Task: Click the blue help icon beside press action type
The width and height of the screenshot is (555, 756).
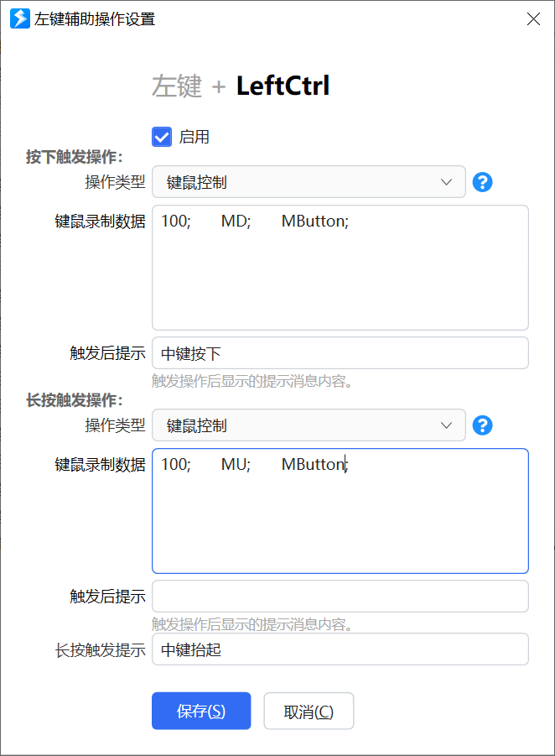Action: (482, 181)
